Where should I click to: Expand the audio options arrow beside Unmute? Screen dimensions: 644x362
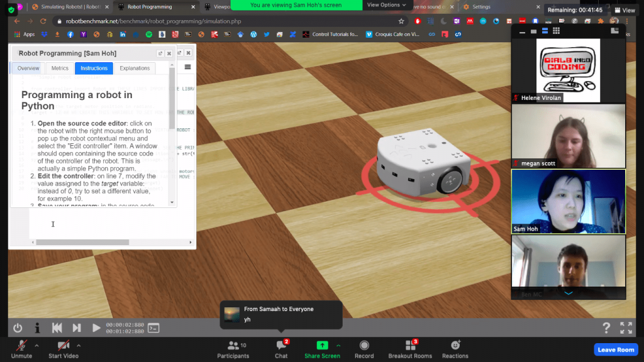36,345
